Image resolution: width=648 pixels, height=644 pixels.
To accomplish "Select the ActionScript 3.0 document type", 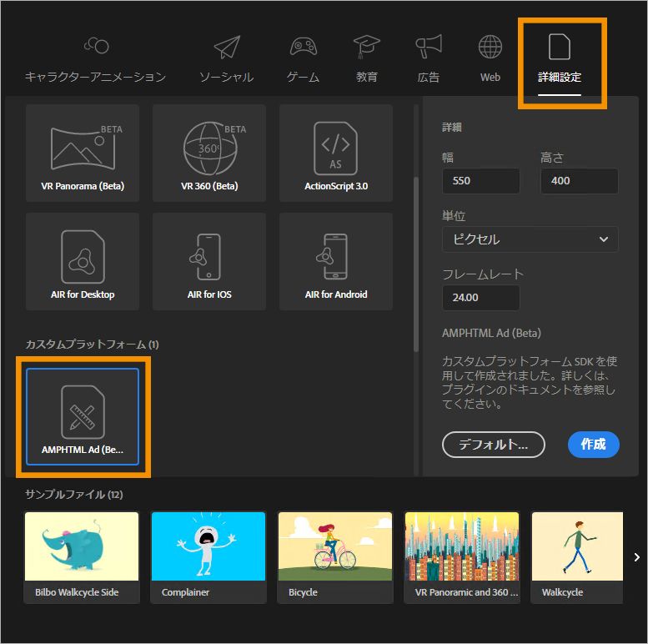I will 336,153.
